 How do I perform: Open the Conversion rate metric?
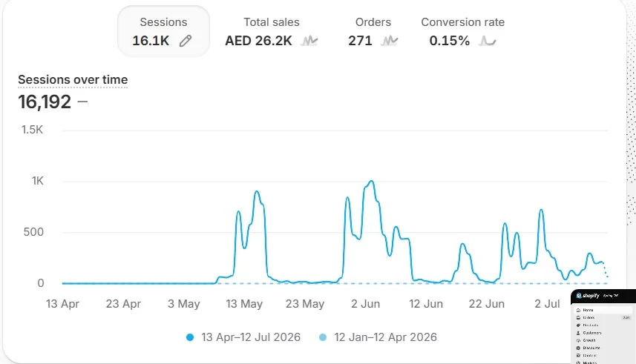tap(463, 31)
